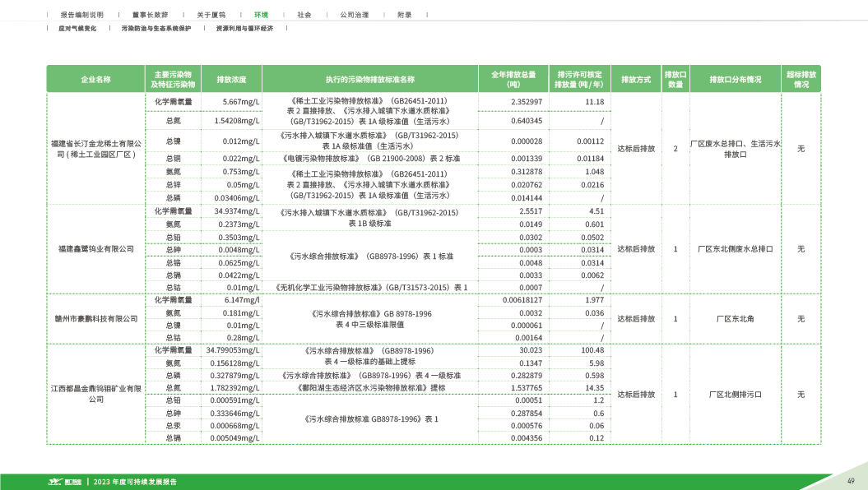
Task: Select the 关于厦钨 navigation tab
Action: coord(210,15)
